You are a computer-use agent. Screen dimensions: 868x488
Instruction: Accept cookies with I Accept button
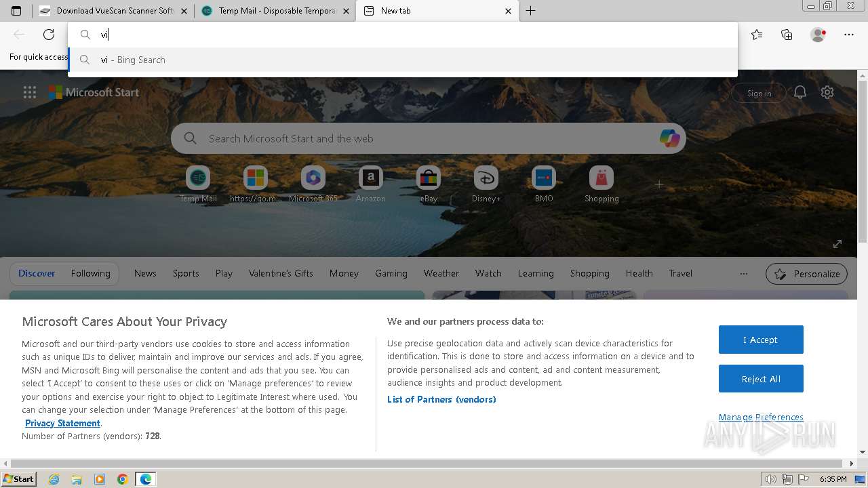click(761, 340)
